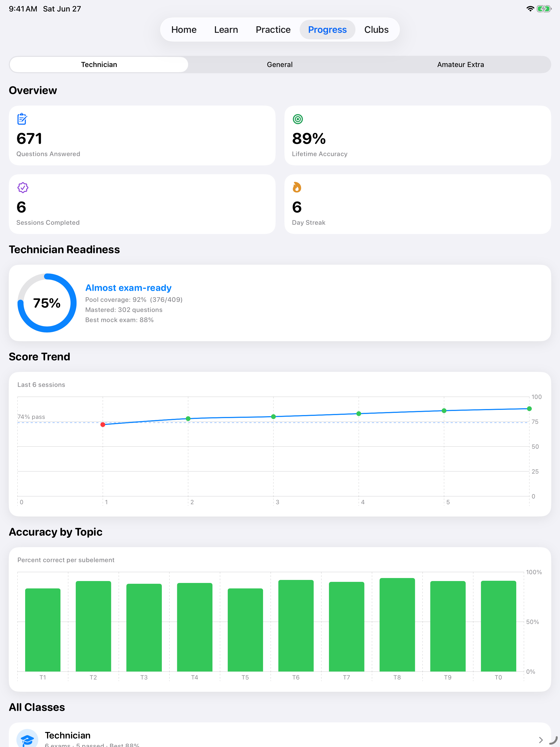Tap the battery charging icon

544,9
